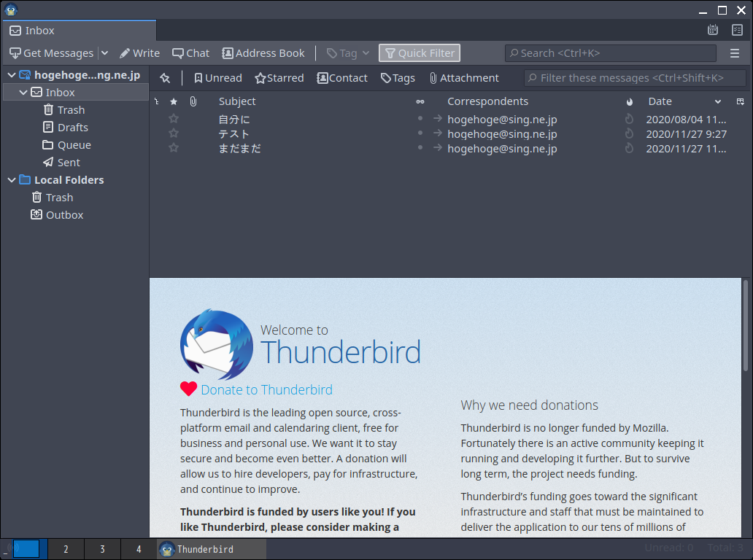Sort by the read status column icon
The image size is (753, 560).
[420, 102]
